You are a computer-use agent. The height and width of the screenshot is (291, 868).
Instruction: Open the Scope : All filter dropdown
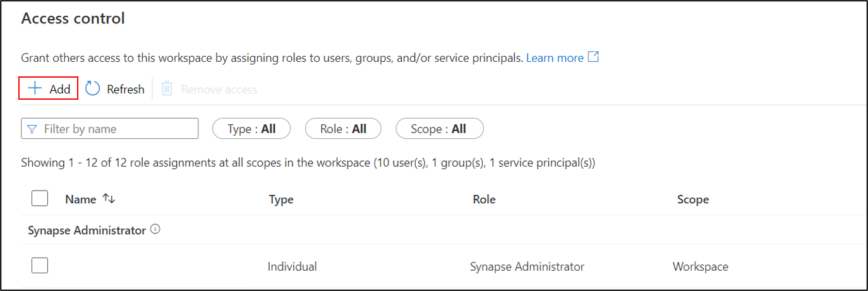click(x=439, y=129)
